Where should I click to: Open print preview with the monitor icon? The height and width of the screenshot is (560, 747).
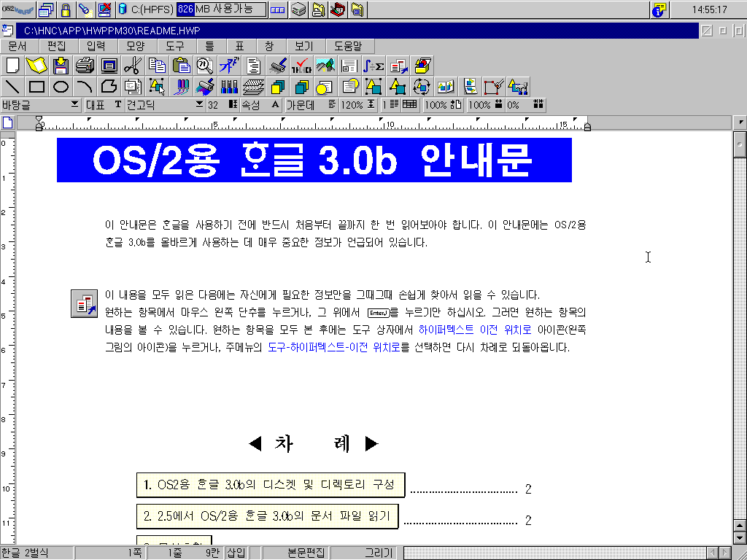tap(109, 66)
